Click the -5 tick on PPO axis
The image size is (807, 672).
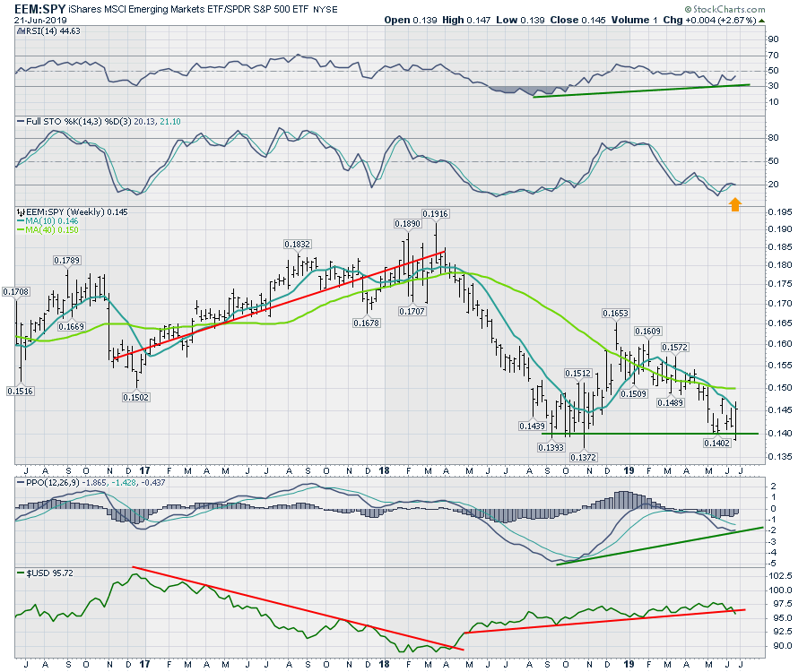pyautogui.click(x=772, y=564)
